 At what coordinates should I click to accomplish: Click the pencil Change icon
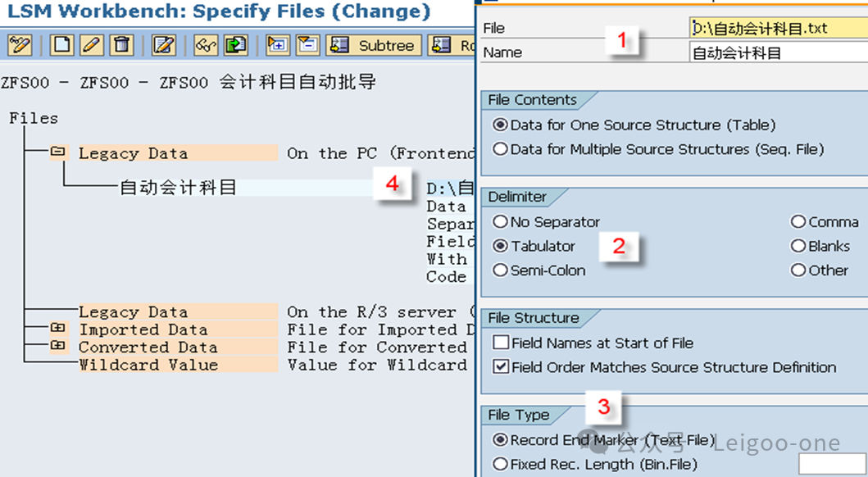pyautogui.click(x=91, y=45)
